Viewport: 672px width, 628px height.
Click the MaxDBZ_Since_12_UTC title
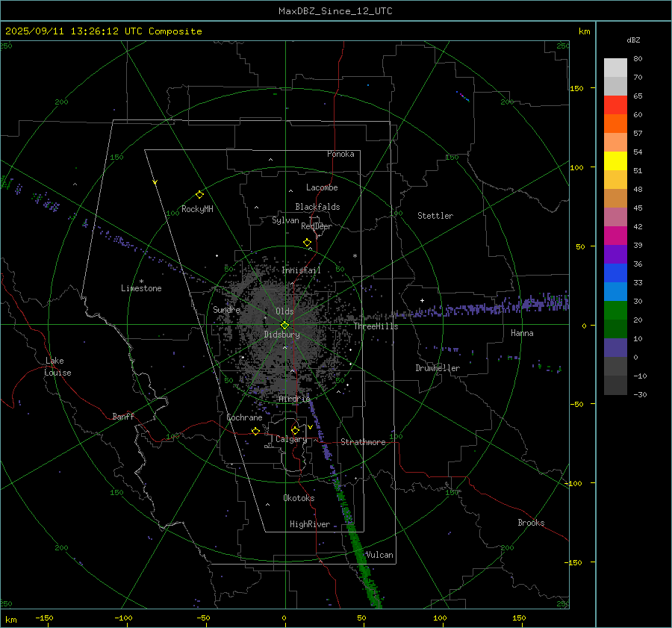(335, 11)
